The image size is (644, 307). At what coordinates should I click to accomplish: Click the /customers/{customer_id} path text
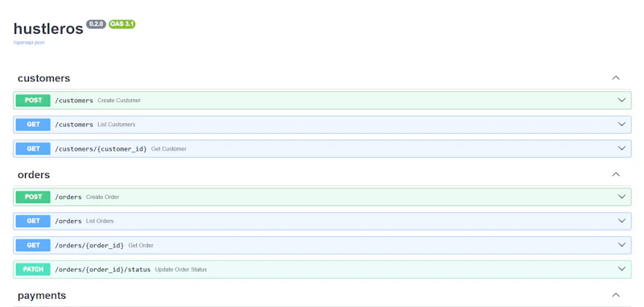[101, 149]
